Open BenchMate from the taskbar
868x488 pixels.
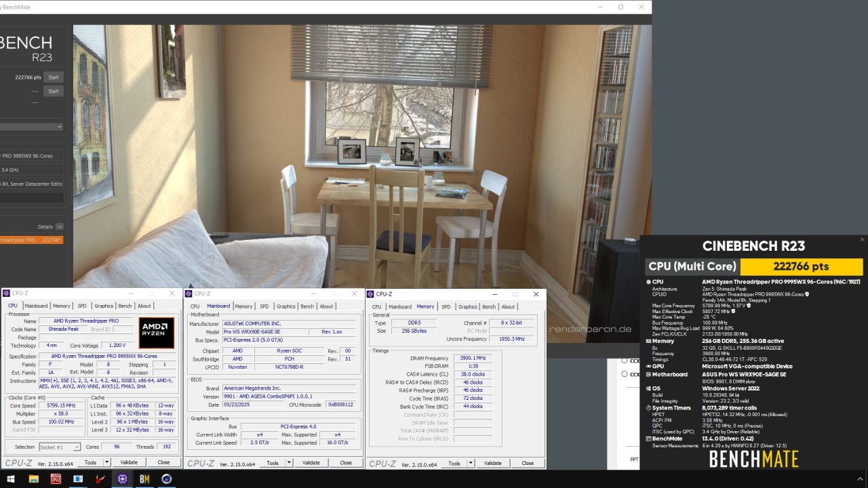[x=144, y=479]
